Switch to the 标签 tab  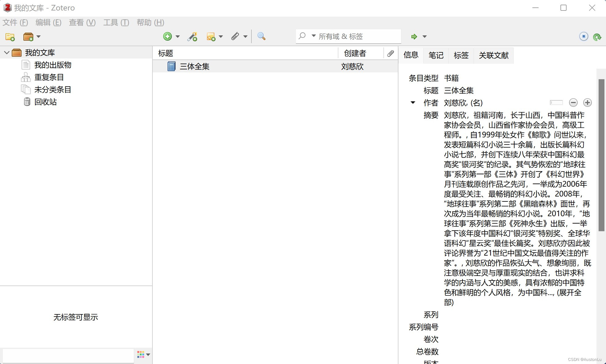[x=461, y=55]
